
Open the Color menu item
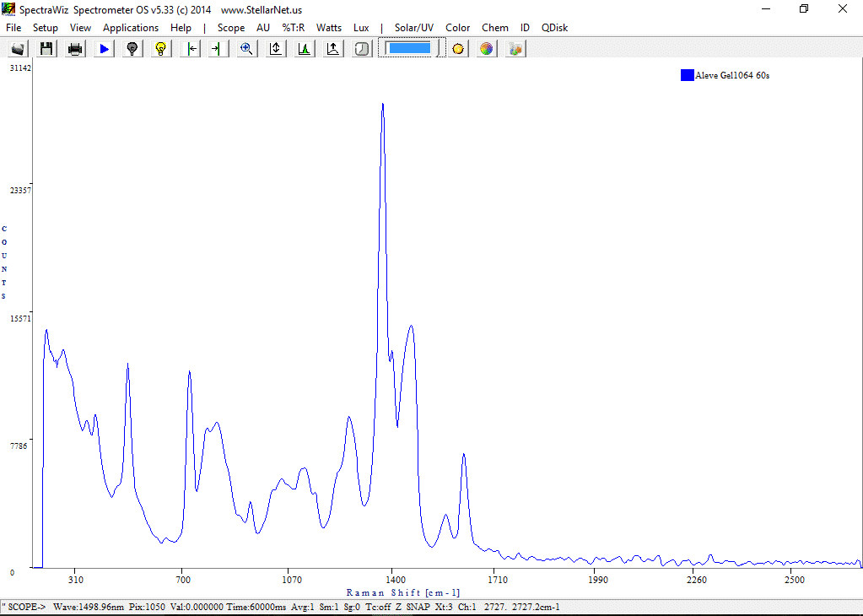pyautogui.click(x=457, y=28)
